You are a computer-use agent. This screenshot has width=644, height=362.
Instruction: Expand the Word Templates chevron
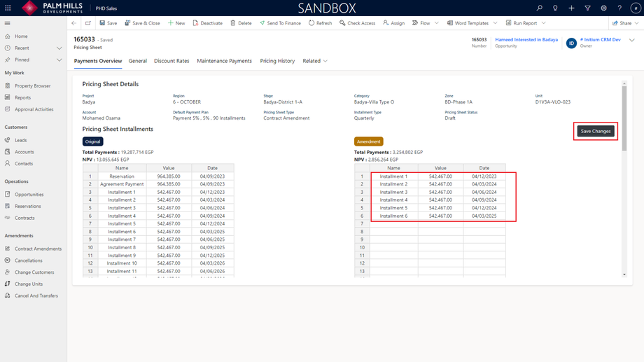pos(495,23)
